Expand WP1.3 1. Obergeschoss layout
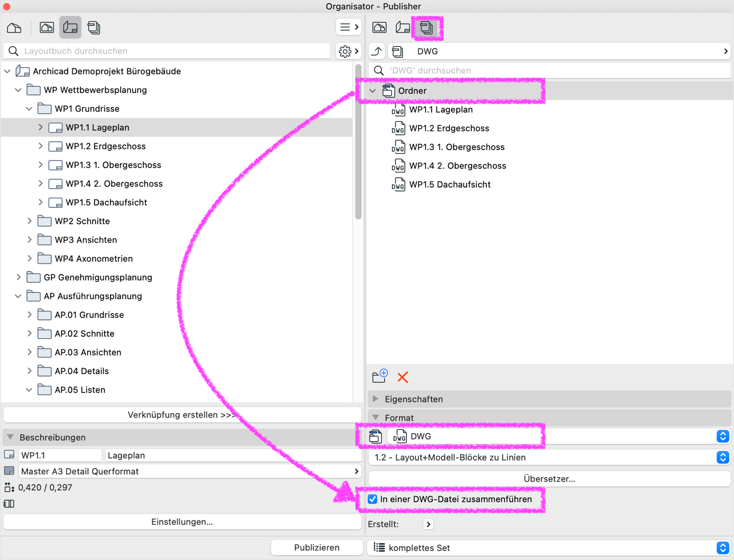This screenshot has width=734, height=560. click(x=41, y=165)
